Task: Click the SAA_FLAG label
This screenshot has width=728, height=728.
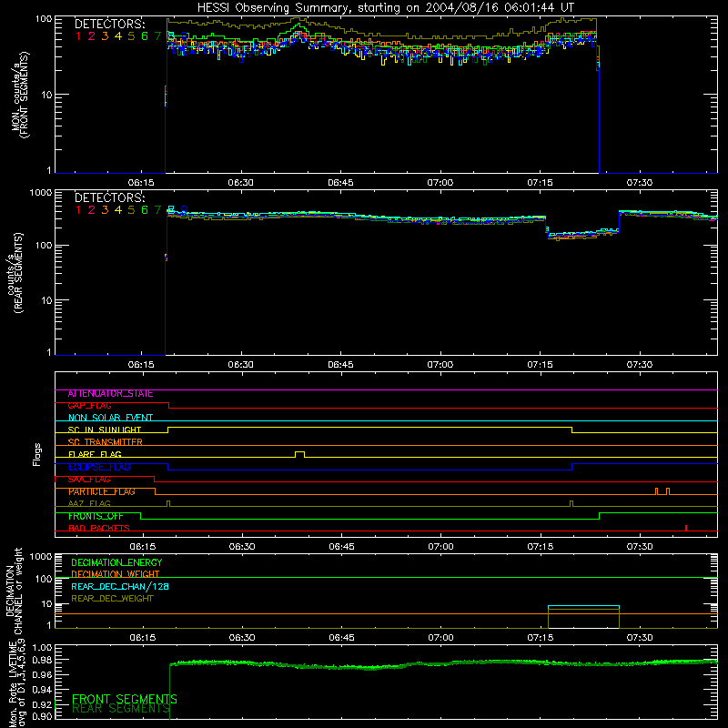Action: pos(89,480)
